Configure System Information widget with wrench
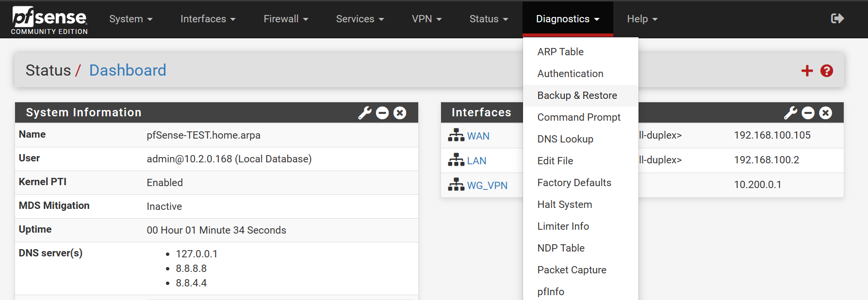Screen dimensions: 868x300 click(365, 113)
